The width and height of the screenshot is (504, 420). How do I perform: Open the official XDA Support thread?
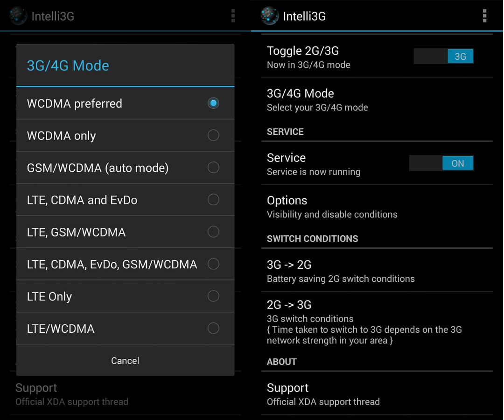click(x=323, y=394)
